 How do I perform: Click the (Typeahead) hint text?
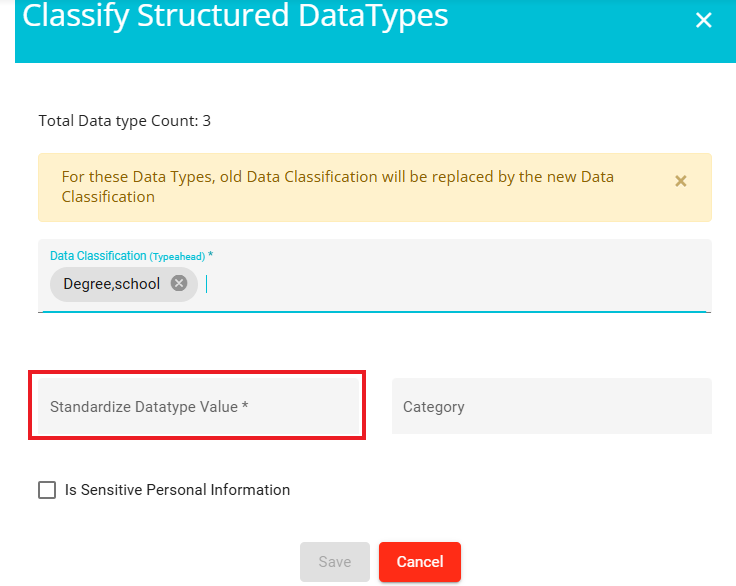click(x=177, y=256)
